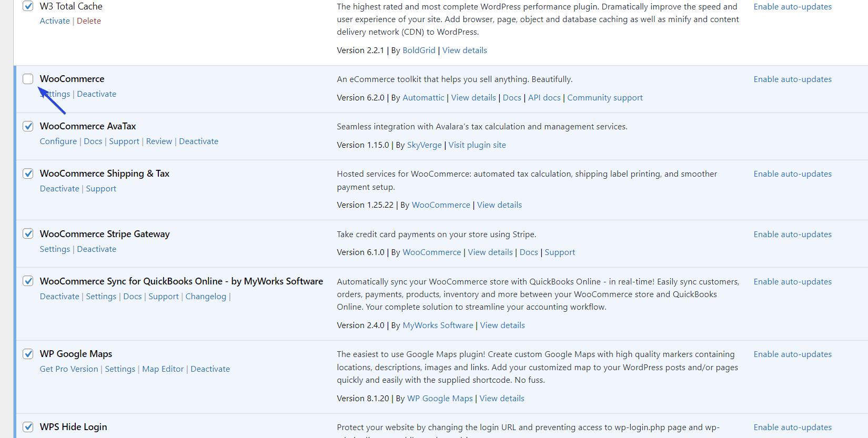This screenshot has width=868, height=438.
Task: Uncheck the WooCommerce AvaTax checkbox
Action: pos(28,126)
